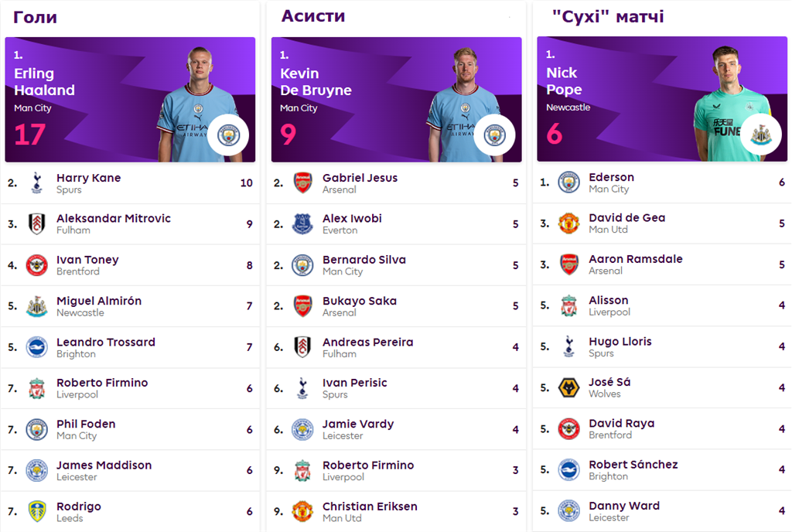Go to Aaron Ramsdale's profile link
792x532 pixels.
pos(635,259)
